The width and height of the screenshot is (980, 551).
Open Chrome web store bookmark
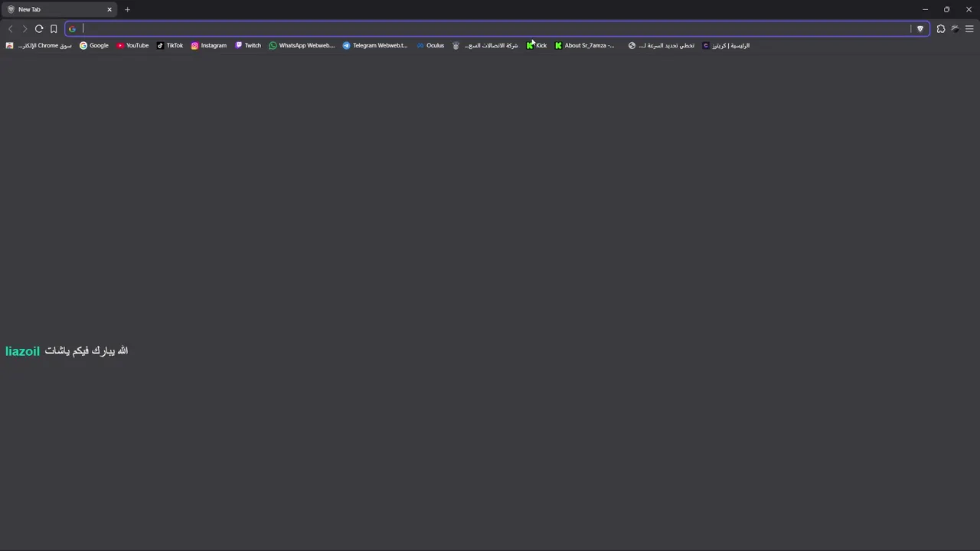click(38, 45)
